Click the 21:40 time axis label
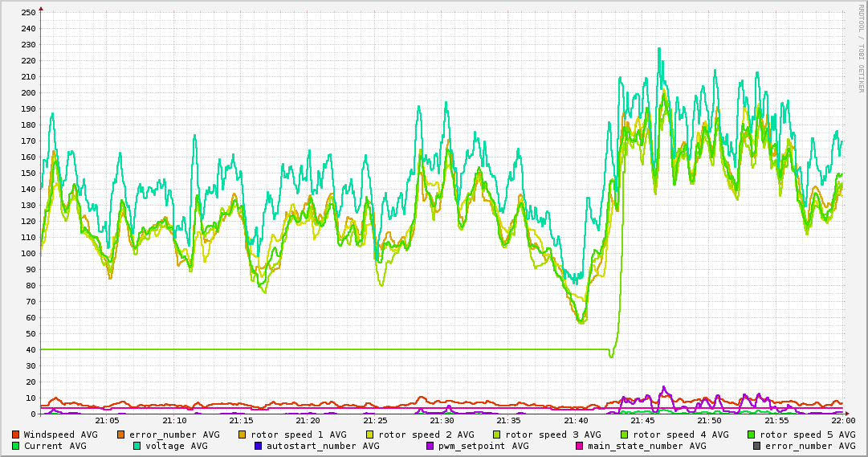This screenshot has height=457, width=868. click(576, 421)
